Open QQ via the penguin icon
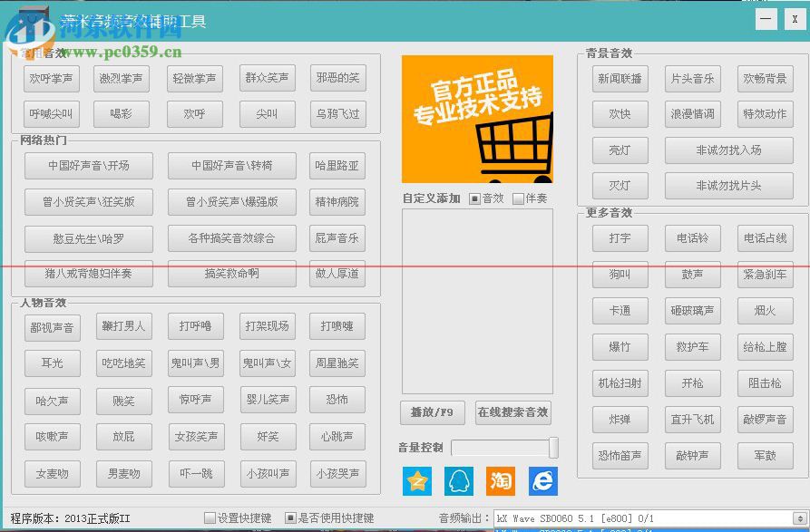The width and height of the screenshot is (810, 532). point(459,481)
